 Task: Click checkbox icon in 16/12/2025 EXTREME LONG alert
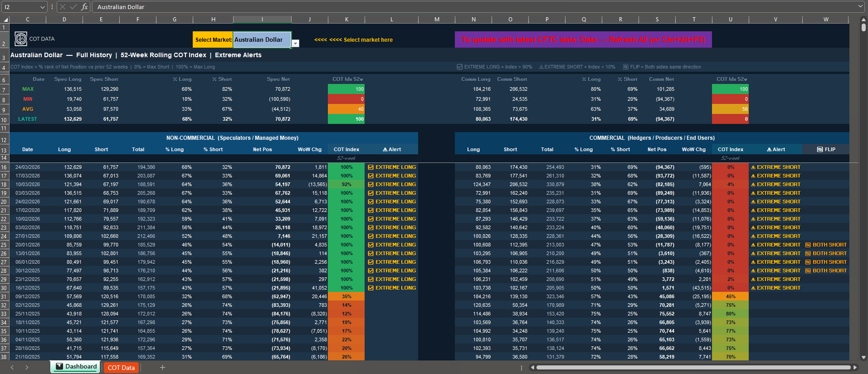[371, 288]
